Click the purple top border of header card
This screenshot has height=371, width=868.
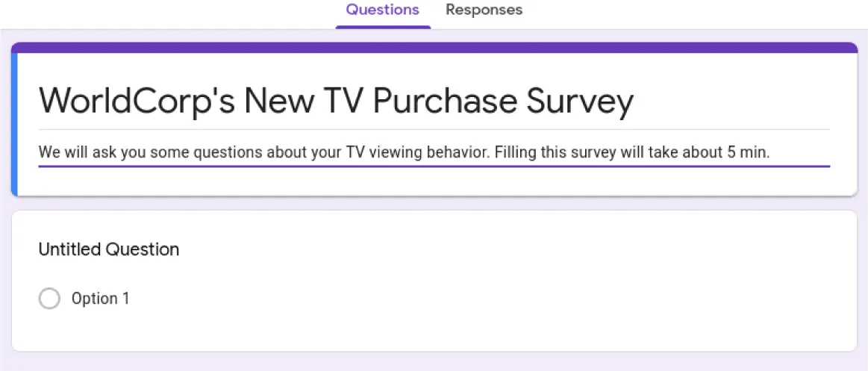click(x=434, y=47)
